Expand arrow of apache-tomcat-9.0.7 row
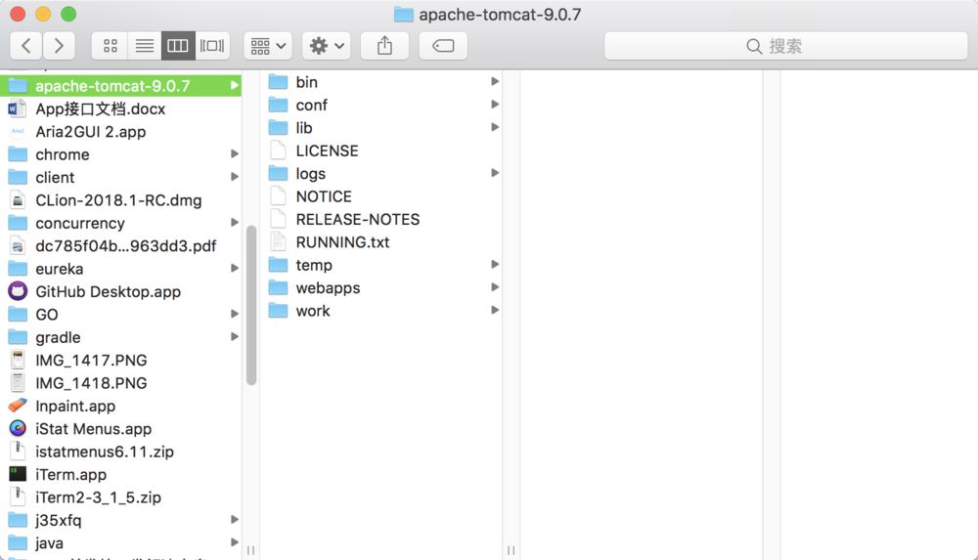Viewport: 978px width, 560px height. pos(235,85)
